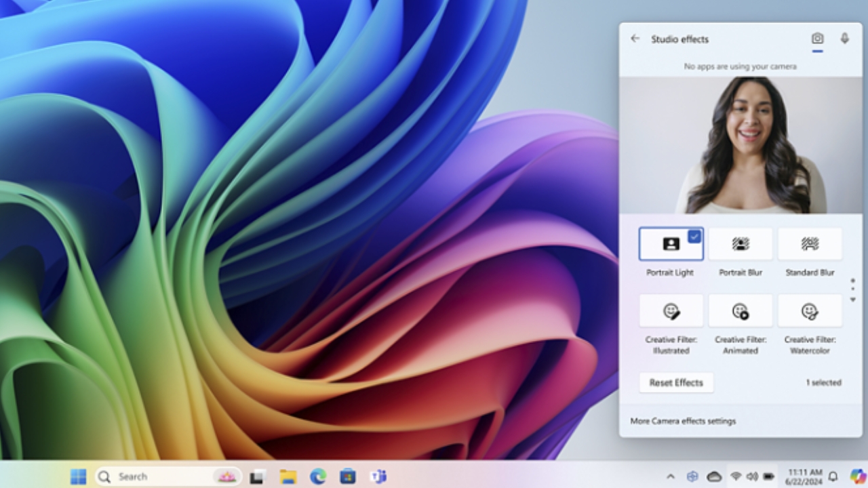Open More Camera effects settings
The width and height of the screenshot is (868, 488).
point(683,421)
